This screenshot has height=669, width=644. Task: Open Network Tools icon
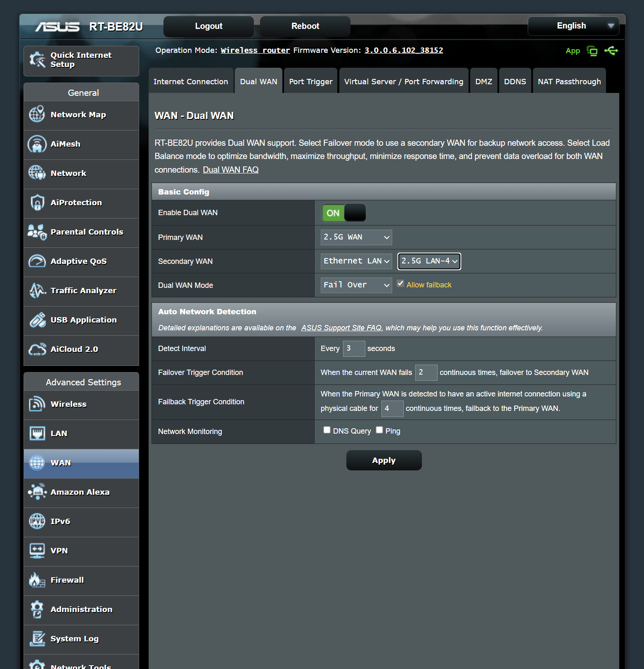point(37,664)
